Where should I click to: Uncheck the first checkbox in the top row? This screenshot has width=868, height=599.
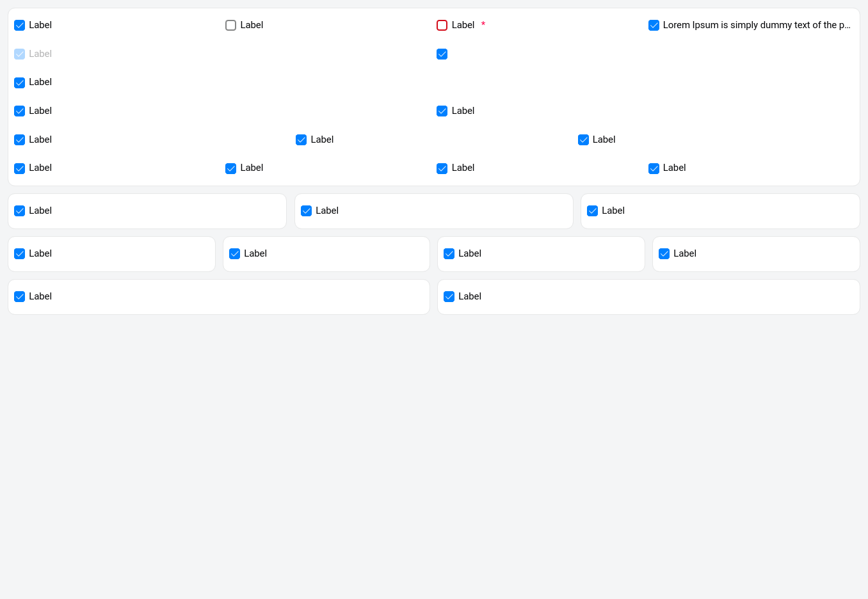(19, 26)
